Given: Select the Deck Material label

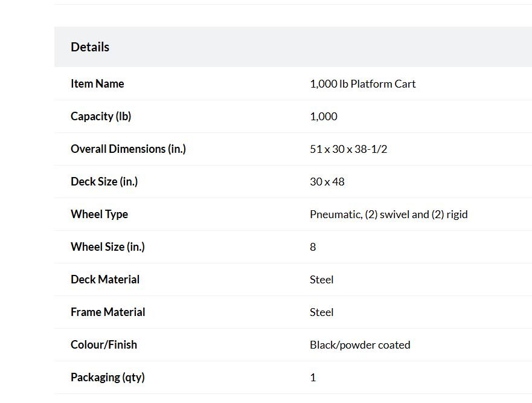Looking at the screenshot, I should [105, 279].
